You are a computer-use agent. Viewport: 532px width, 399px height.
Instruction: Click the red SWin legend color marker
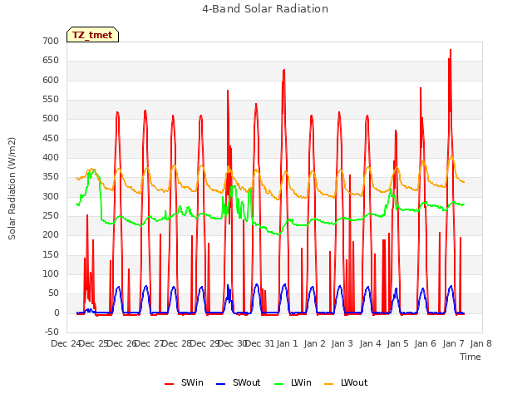[169, 384]
